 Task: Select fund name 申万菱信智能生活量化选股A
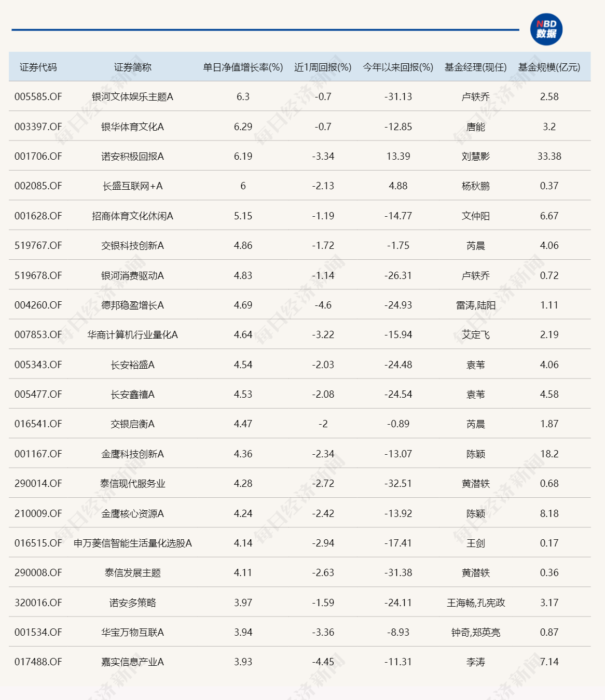click(133, 543)
